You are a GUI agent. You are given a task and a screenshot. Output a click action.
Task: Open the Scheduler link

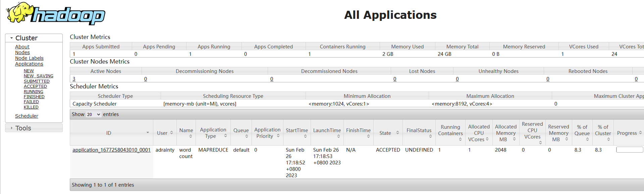(x=26, y=116)
